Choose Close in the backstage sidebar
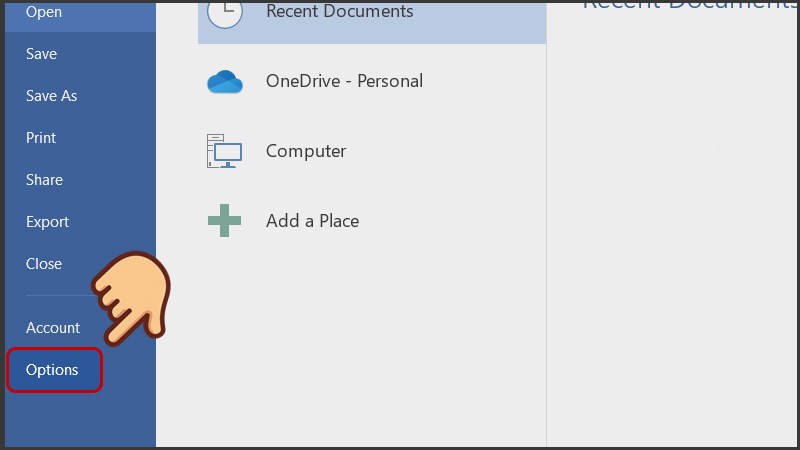 point(44,264)
